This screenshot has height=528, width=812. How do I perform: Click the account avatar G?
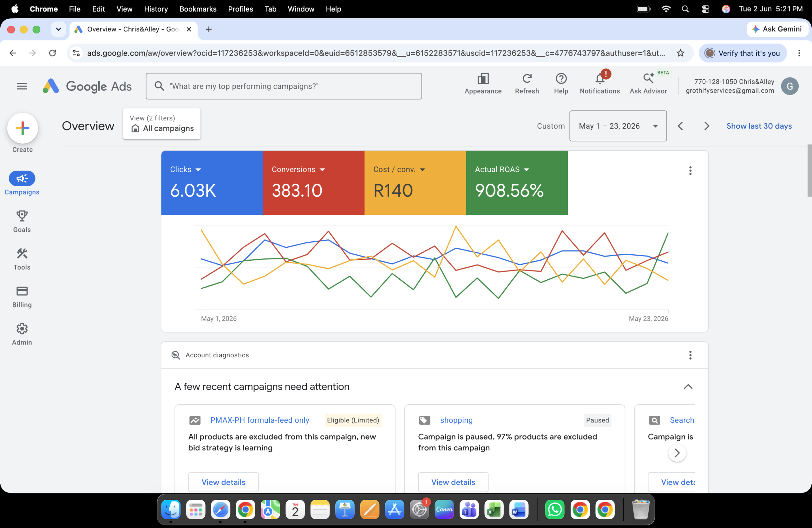(x=789, y=86)
